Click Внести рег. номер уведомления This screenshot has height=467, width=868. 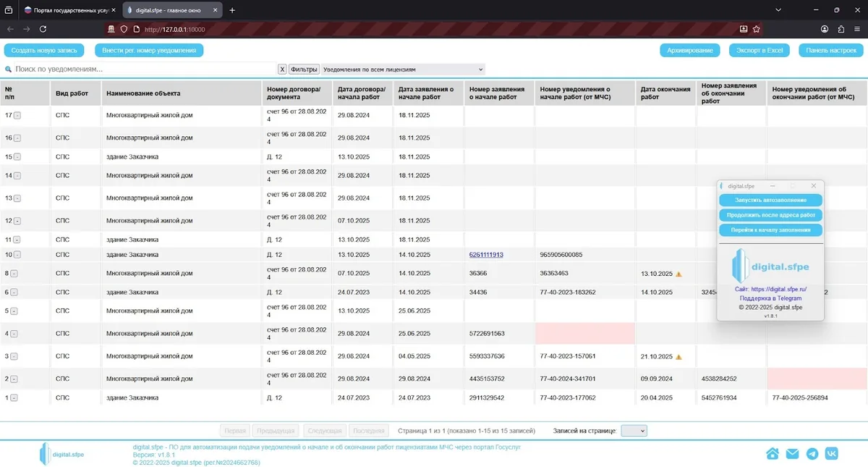point(149,51)
